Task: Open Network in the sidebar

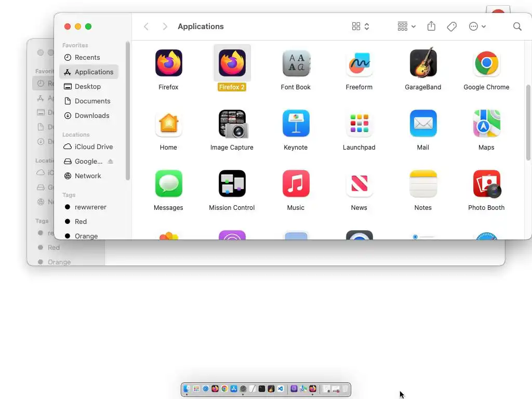Action: 89,176
